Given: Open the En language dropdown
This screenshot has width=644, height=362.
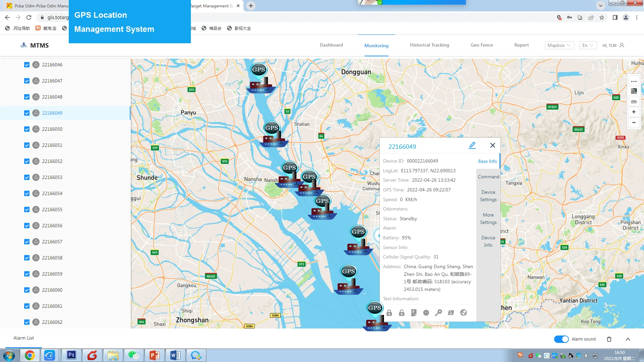Looking at the screenshot, I should click(588, 45).
